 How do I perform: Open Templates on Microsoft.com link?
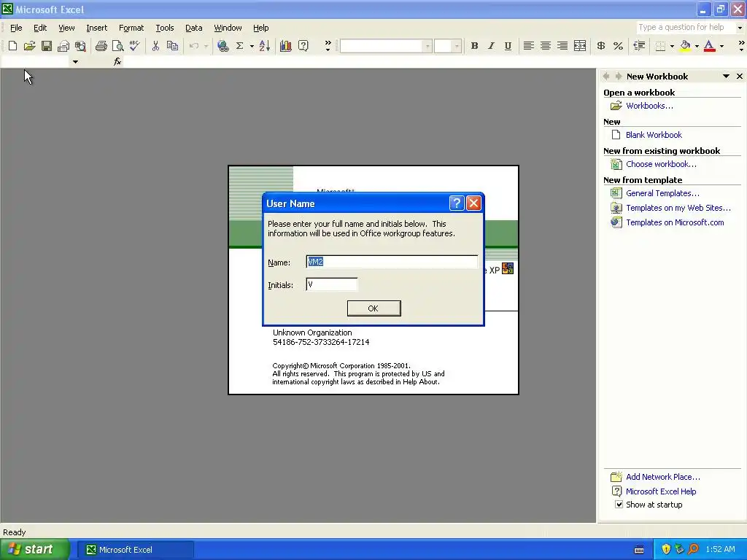pyautogui.click(x=675, y=222)
